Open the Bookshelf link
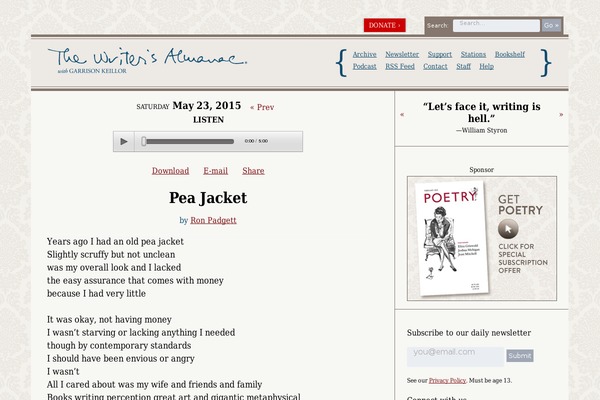This screenshot has width=600, height=400. [510, 54]
